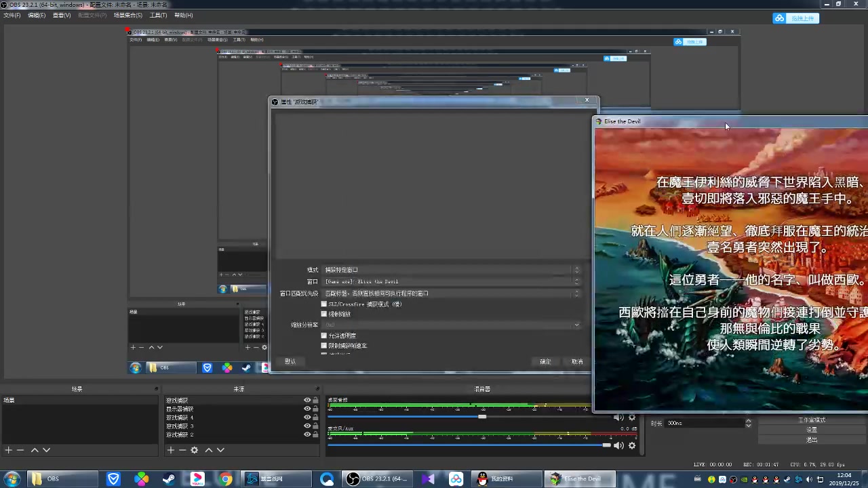The image size is (868, 488).
Task: Adjust the Mic/Aux volume slider
Action: click(606, 445)
